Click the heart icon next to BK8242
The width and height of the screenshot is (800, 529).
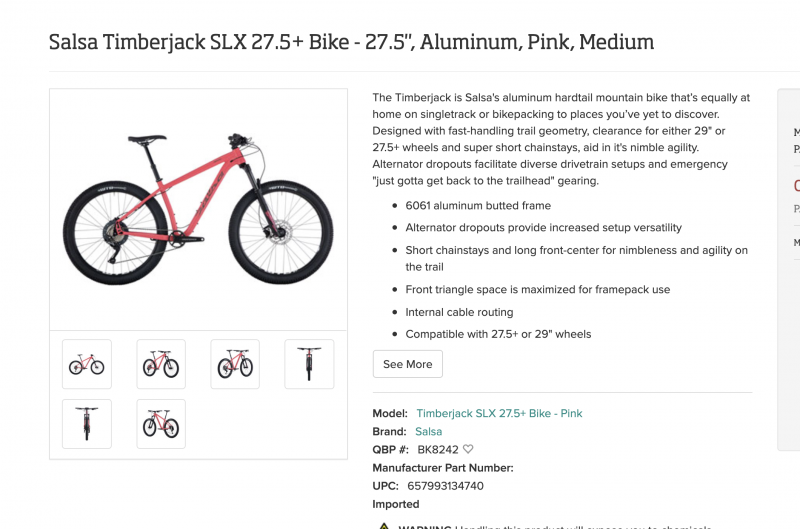pos(468,450)
